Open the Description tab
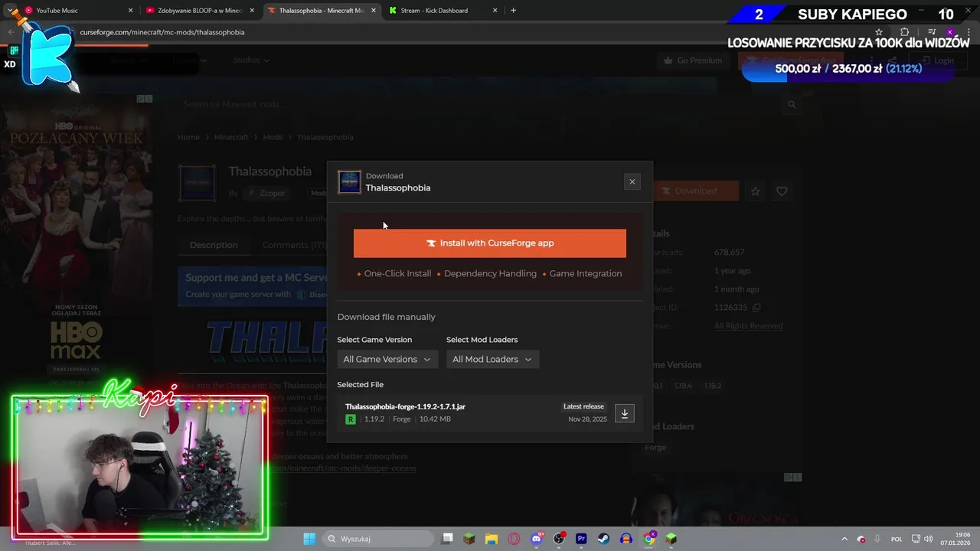The height and width of the screenshot is (551, 980). pos(214,245)
